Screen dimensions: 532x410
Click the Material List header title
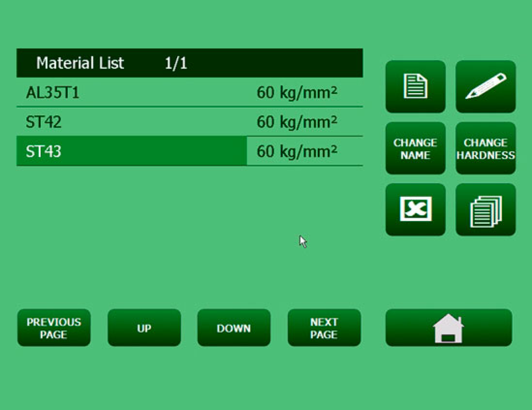click(80, 63)
